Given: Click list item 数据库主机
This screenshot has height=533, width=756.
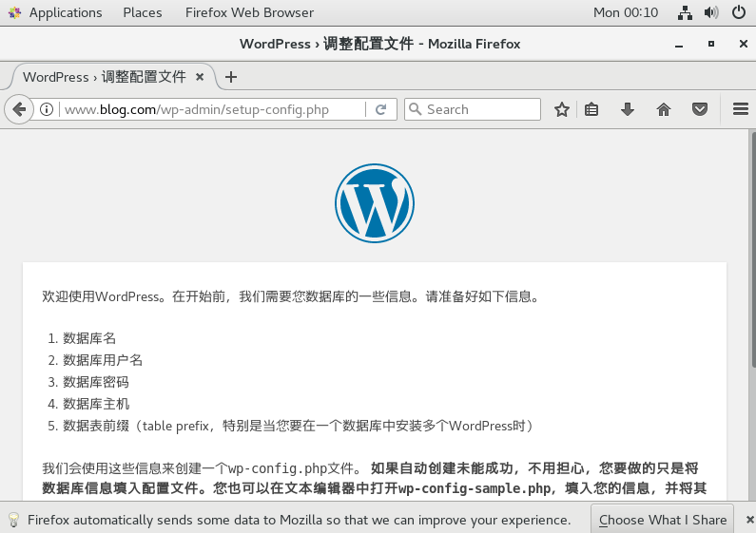Looking at the screenshot, I should (96, 404).
